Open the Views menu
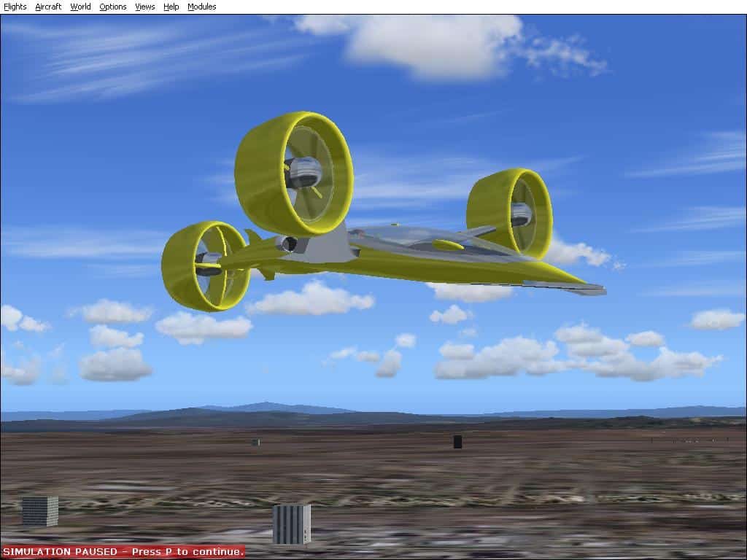 pos(145,7)
